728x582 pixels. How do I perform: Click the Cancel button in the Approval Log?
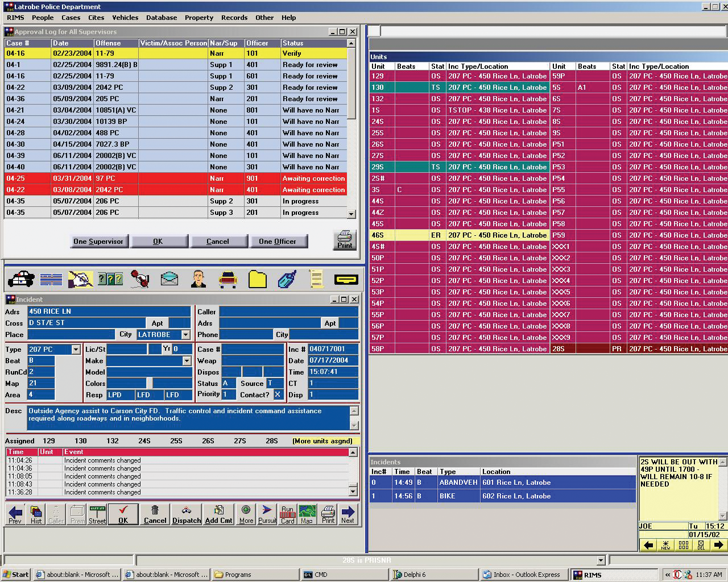point(219,241)
